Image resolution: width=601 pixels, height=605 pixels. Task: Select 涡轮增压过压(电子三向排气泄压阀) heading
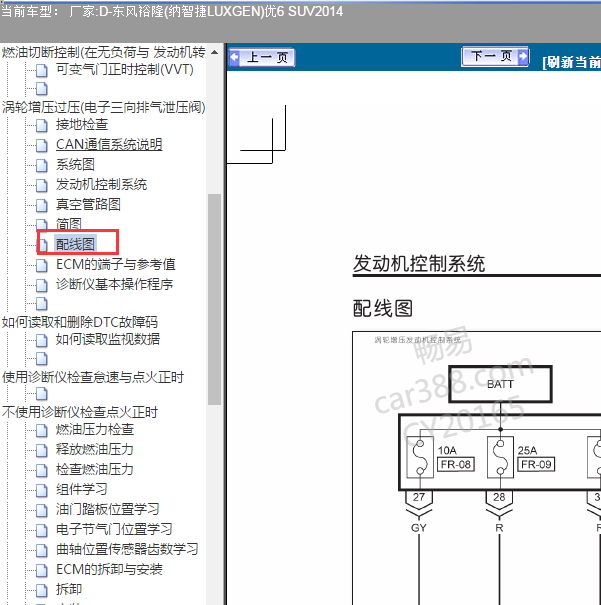[104, 107]
